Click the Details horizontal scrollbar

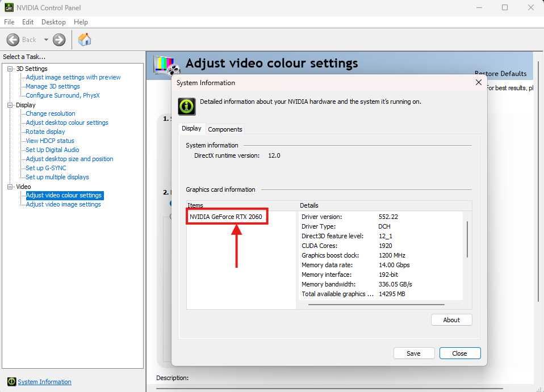tap(376, 305)
